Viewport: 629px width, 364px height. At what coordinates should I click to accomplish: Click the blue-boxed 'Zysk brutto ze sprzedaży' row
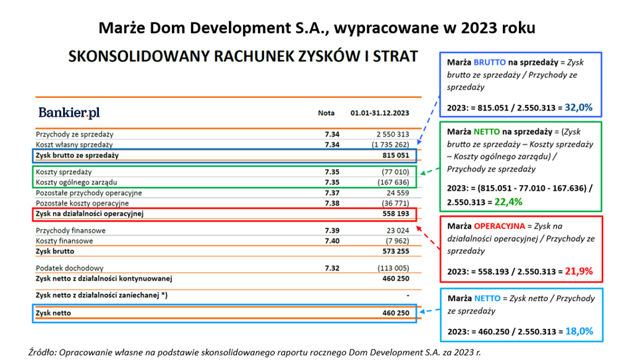[x=225, y=156]
